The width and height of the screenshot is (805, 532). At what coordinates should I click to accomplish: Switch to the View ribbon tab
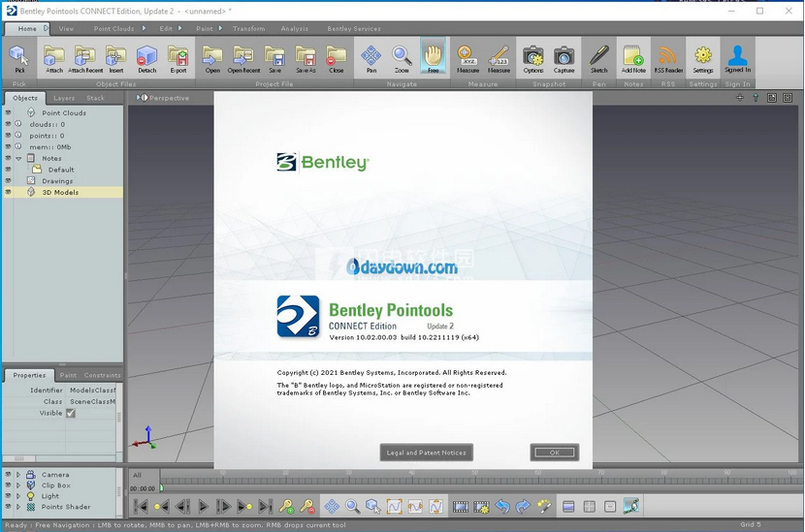coord(66,29)
